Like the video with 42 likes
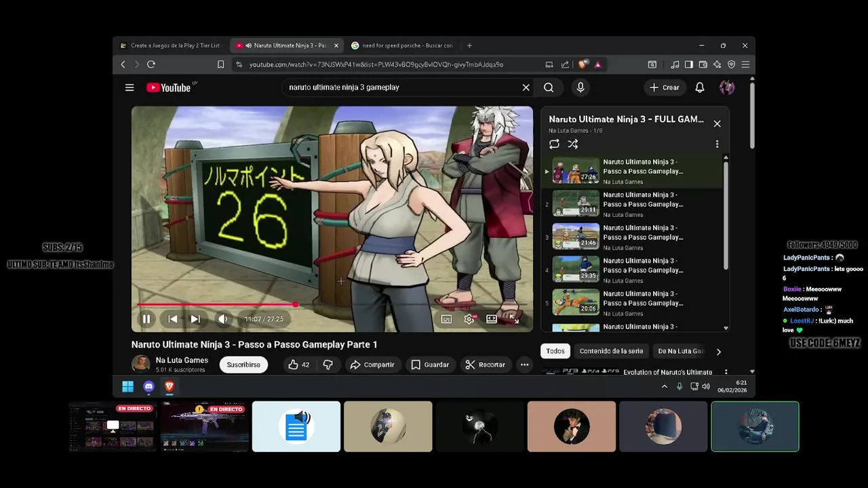The height and width of the screenshot is (488, 868). 298,365
